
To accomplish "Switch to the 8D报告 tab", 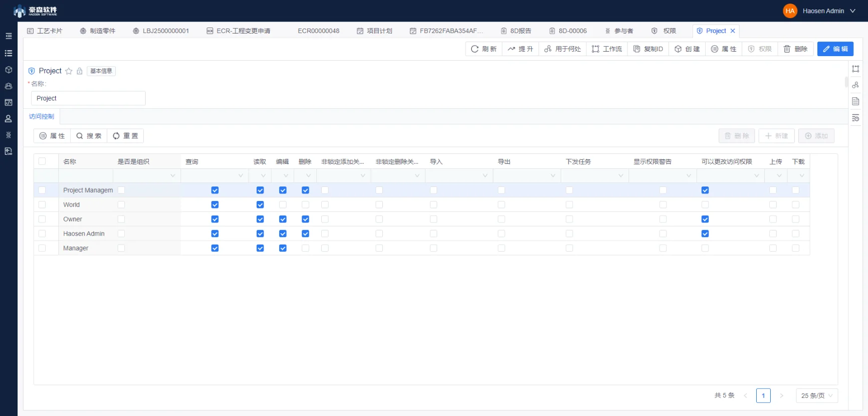I will click(x=516, y=31).
